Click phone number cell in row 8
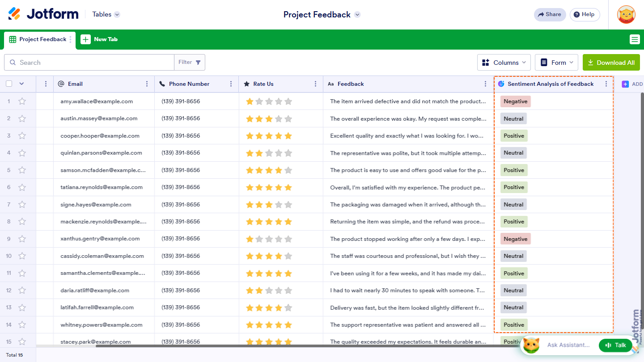This screenshot has width=644, height=362. [x=196, y=222]
